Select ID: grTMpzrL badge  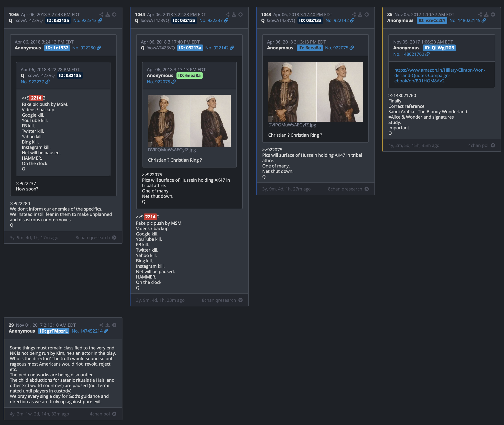54,331
